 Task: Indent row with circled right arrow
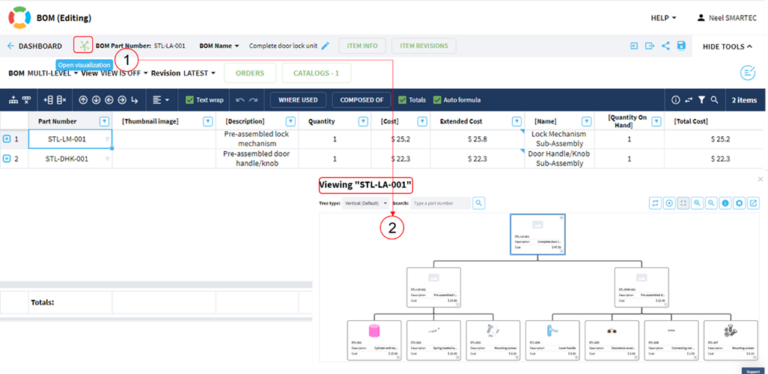121,100
